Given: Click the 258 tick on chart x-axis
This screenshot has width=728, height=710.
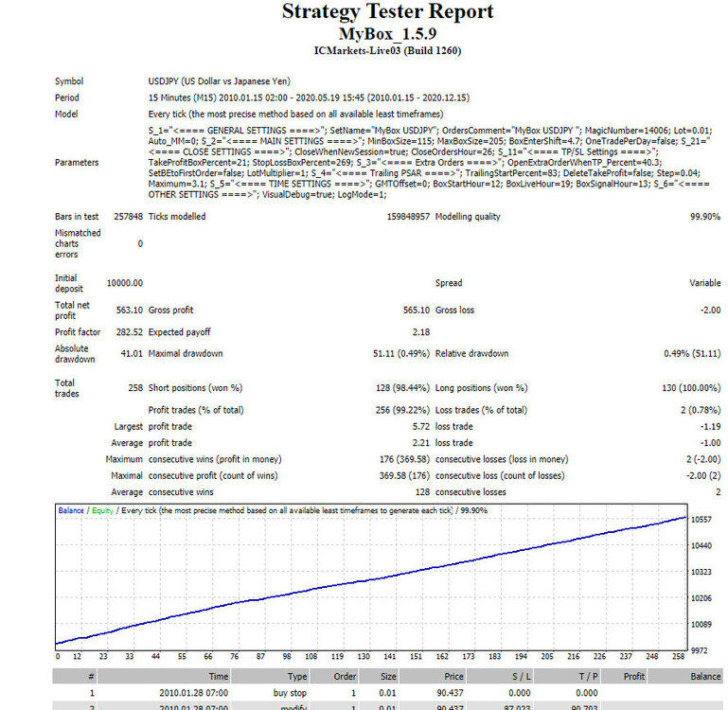Looking at the screenshot, I should click(x=679, y=657).
